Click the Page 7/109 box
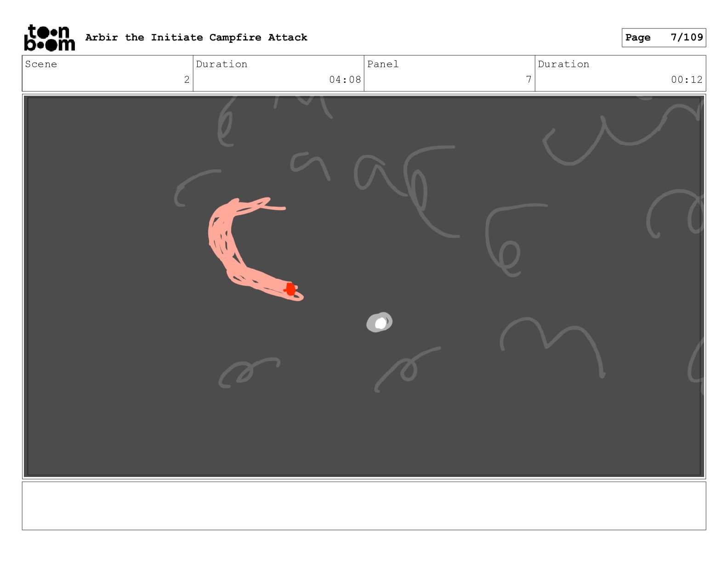This screenshot has width=728, height=563. click(x=664, y=38)
